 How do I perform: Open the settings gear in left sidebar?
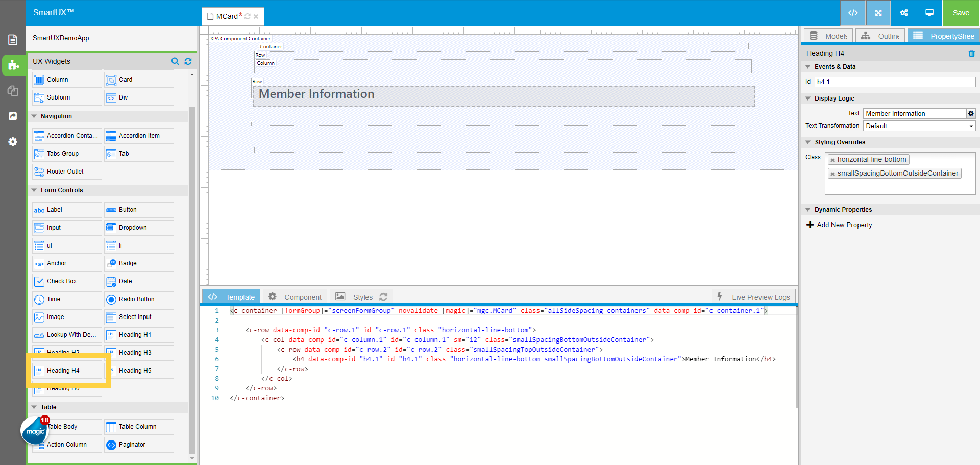[x=13, y=142]
